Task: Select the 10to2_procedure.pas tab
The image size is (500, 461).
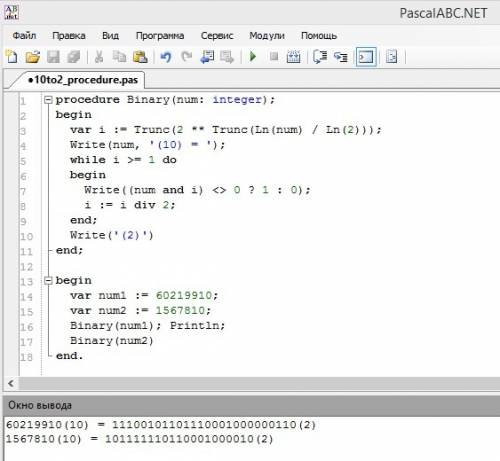Action: coord(82,80)
